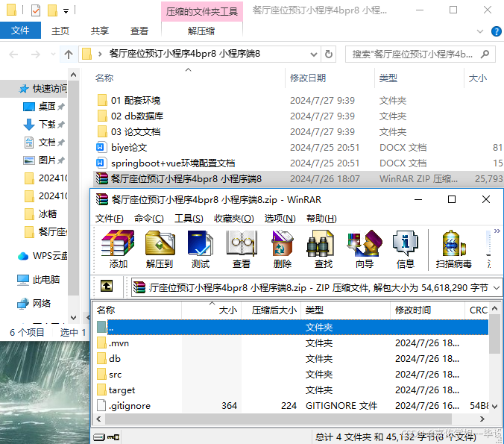Sort Explorer files by 类型 column
Viewport: 504px width, 444px height.
(x=419, y=78)
